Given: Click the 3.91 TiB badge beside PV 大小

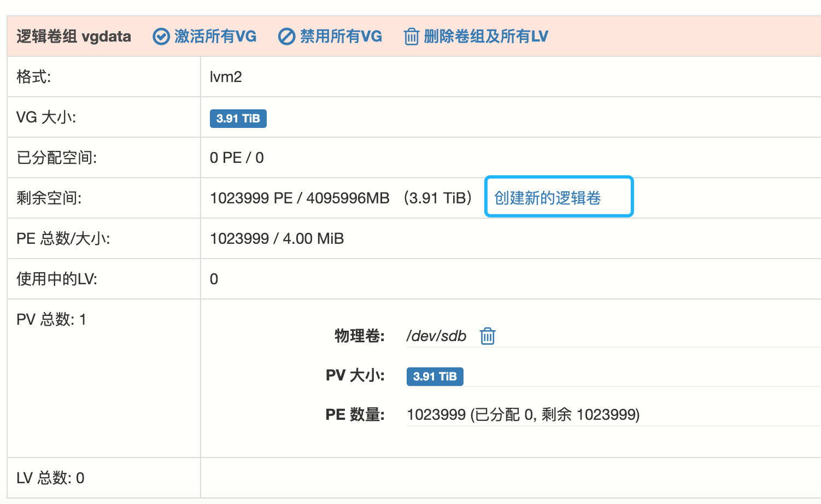Looking at the screenshot, I should (435, 377).
